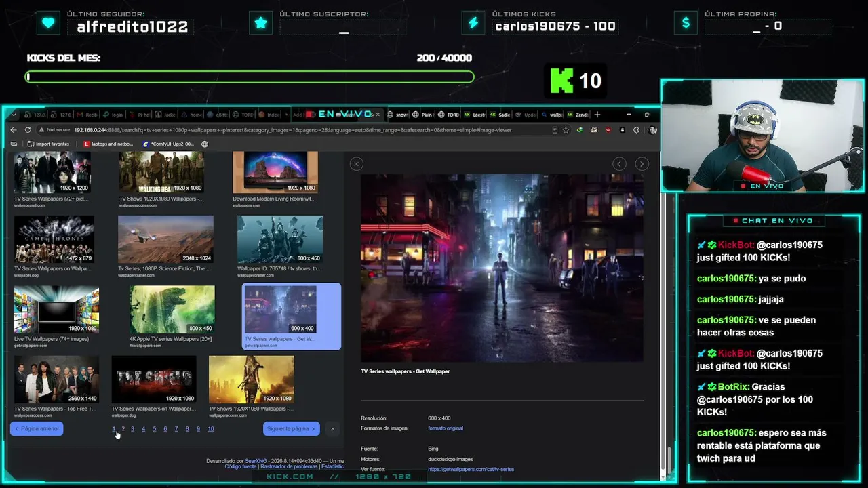Go to results page 9

198,428
